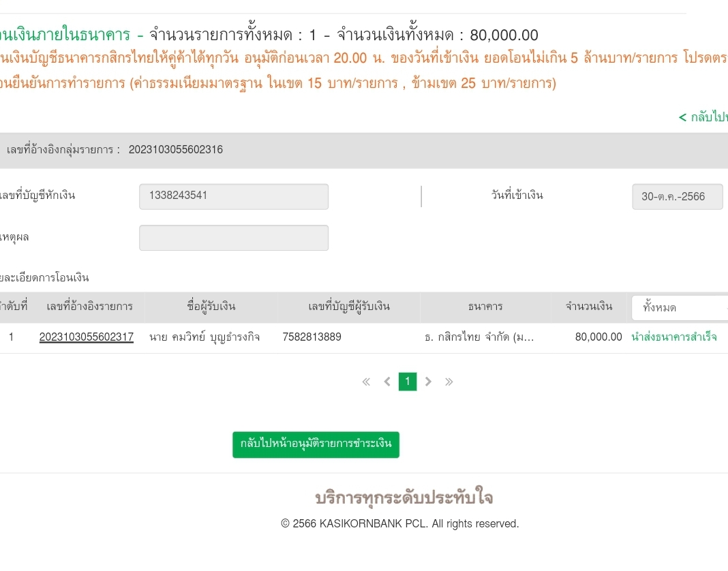The height and width of the screenshot is (571, 728).
Task: Click the date field 30-ต.ค.-2566
Action: (x=677, y=197)
